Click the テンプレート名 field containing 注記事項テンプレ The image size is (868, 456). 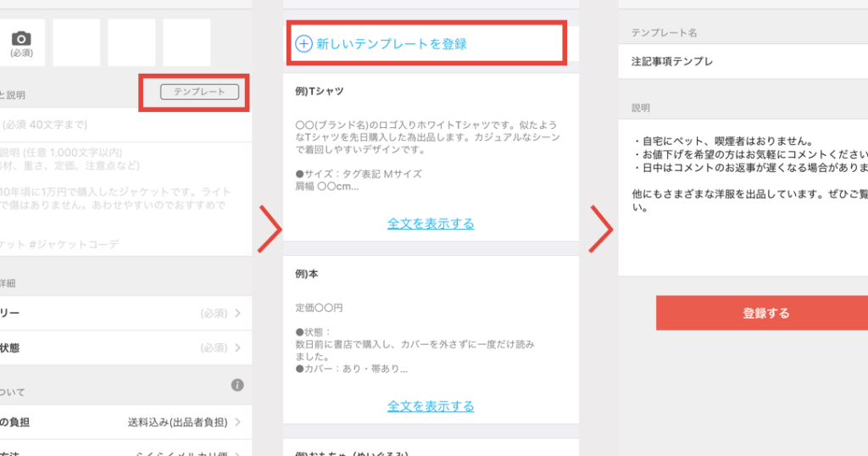[743, 62]
